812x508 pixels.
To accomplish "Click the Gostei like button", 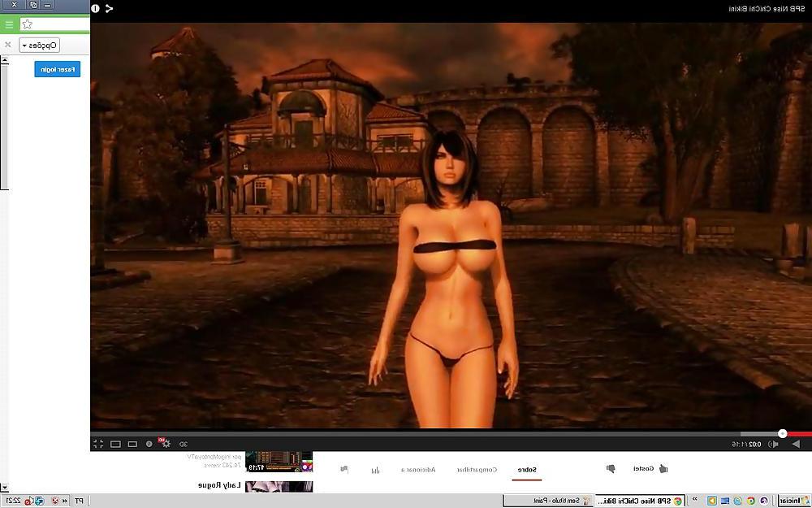I will (x=650, y=469).
